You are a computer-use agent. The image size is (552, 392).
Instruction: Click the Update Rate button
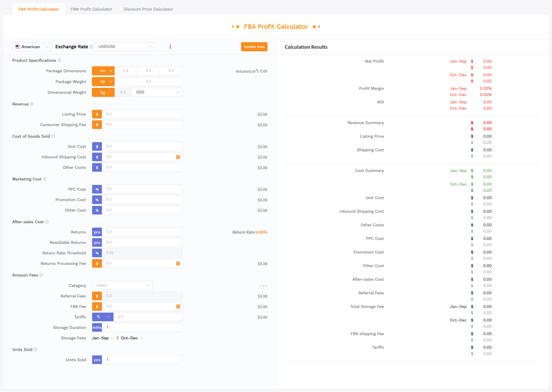point(254,47)
